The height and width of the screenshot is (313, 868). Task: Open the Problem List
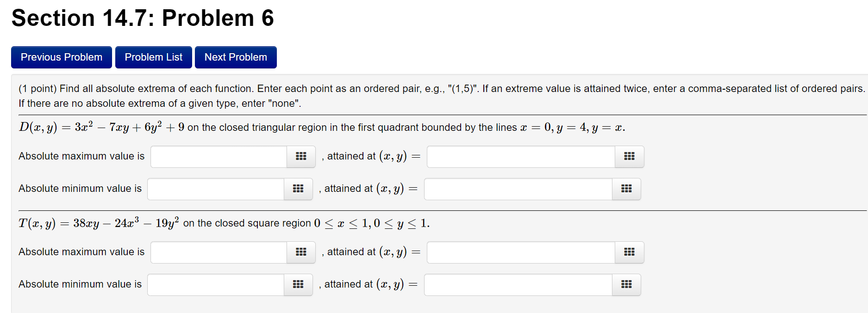[153, 57]
